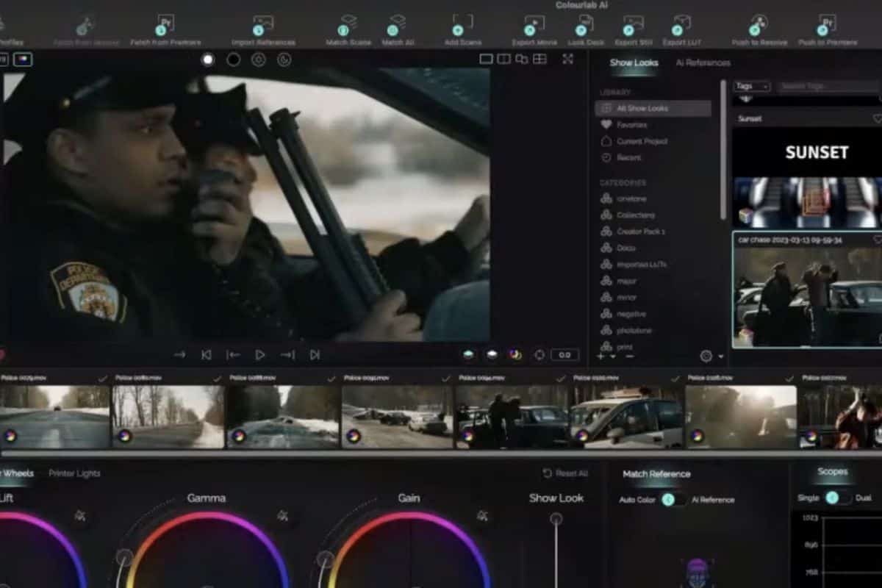Screen dimensions: 882x588
Task: Toggle Single / Dual scopes switch
Action: pos(837,498)
